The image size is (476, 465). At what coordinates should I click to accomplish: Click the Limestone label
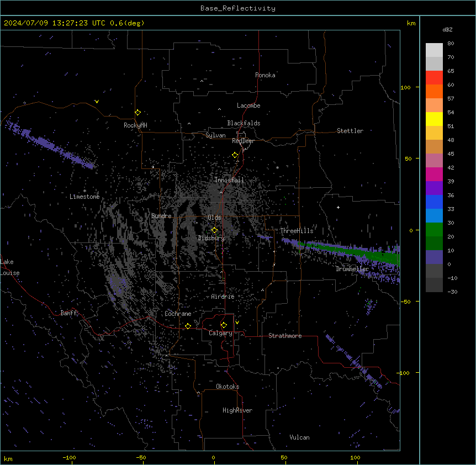(84, 197)
